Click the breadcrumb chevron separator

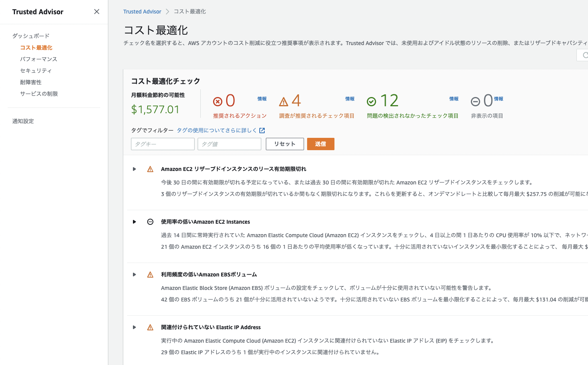[168, 12]
